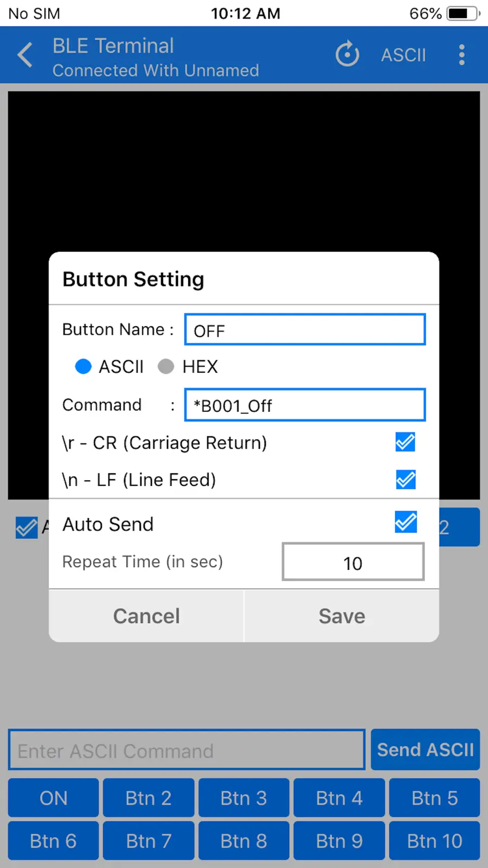
Task: Tap the back arrow icon
Action: 25,55
